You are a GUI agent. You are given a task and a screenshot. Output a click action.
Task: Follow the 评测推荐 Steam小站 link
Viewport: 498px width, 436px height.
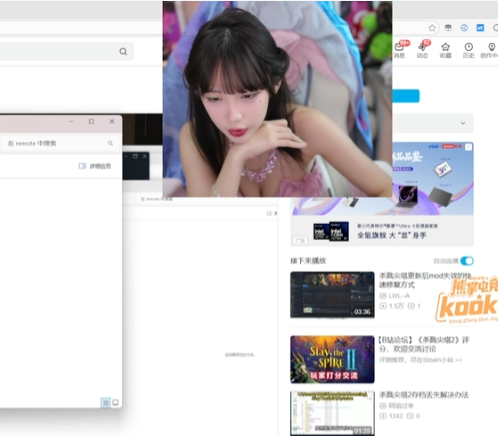[x=421, y=360]
